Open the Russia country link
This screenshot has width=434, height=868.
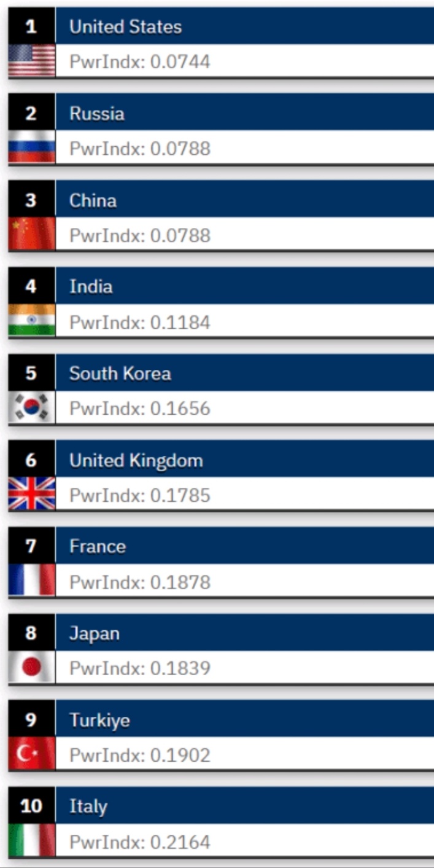pyautogui.click(x=97, y=114)
